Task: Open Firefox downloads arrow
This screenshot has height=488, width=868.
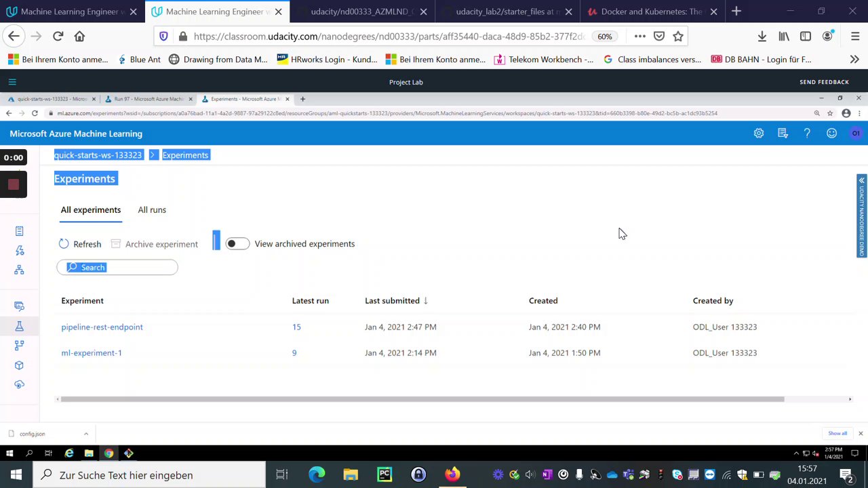Action: pyautogui.click(x=762, y=36)
